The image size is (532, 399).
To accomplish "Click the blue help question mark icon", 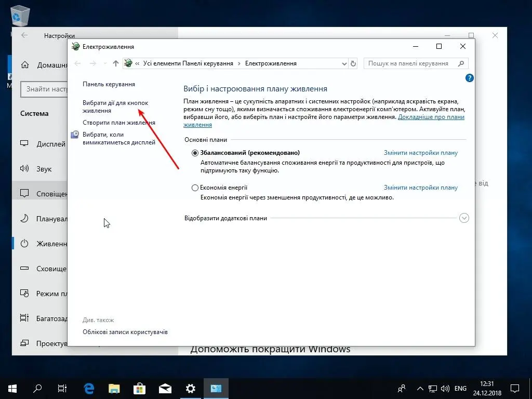I will [469, 78].
